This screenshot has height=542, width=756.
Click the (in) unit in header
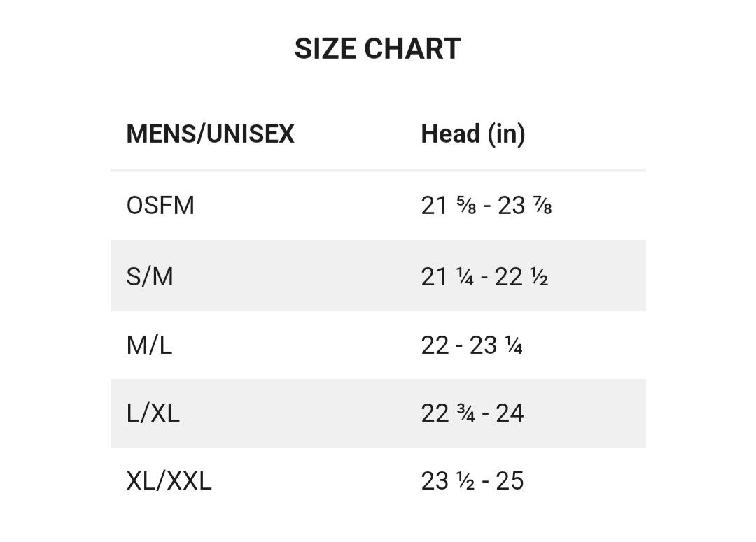pos(506,135)
